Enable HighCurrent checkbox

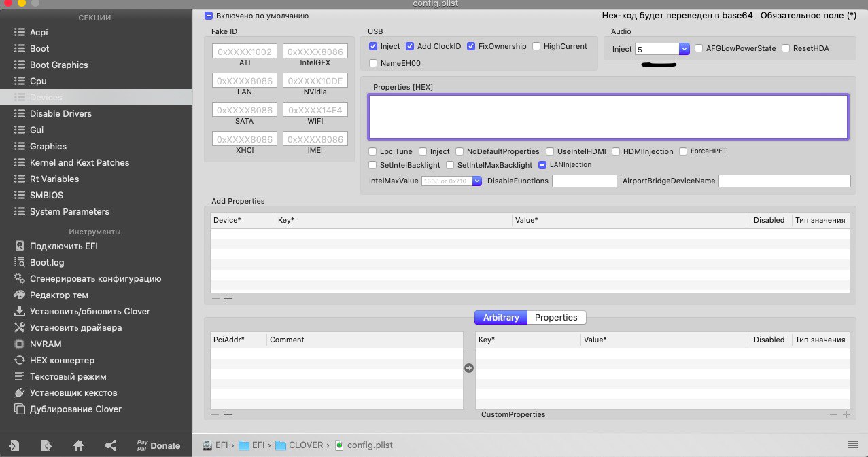536,46
